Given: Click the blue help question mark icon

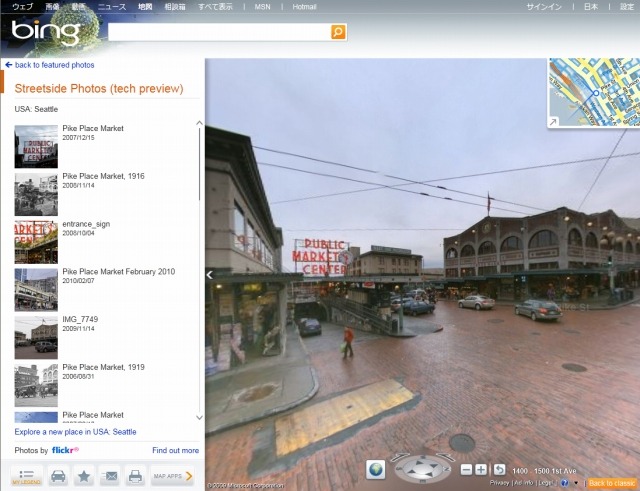Looking at the screenshot, I should tap(565, 483).
